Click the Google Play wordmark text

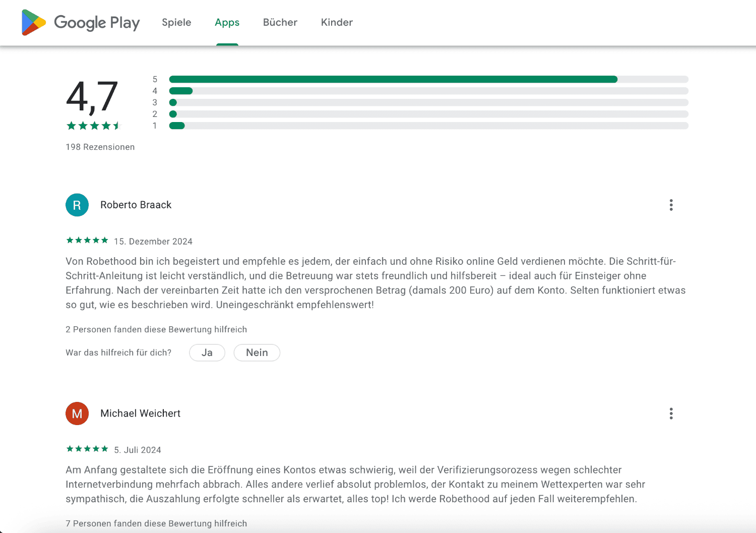(97, 23)
